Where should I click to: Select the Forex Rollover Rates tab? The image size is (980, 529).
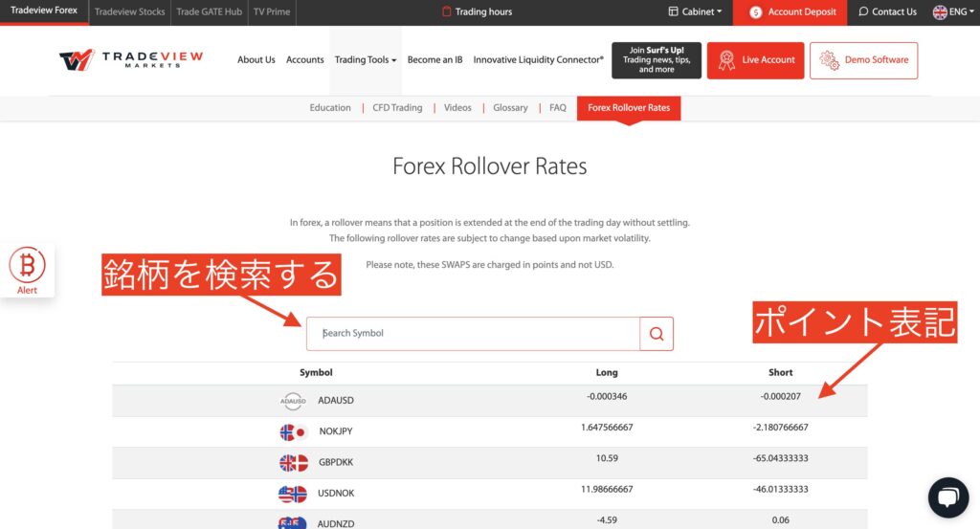629,107
